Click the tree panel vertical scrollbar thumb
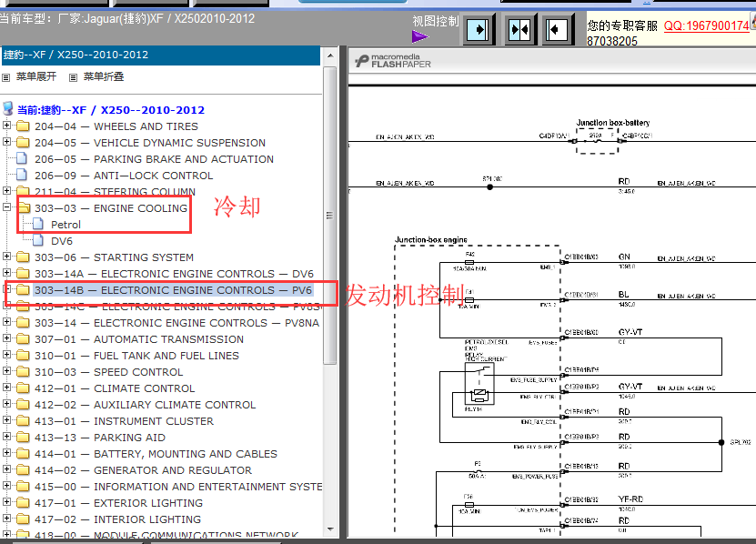756x544 pixels. pos(330,216)
